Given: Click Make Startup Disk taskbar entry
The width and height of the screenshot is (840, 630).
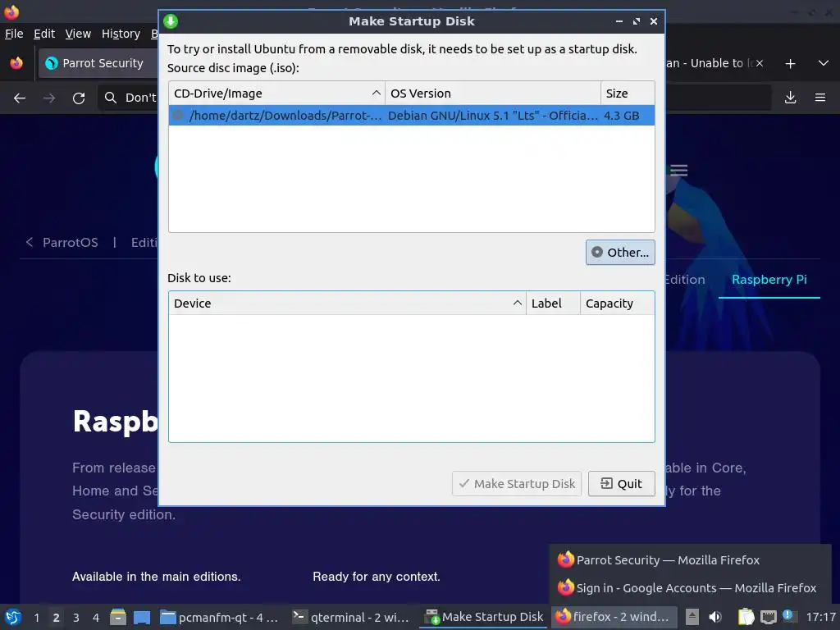Looking at the screenshot, I should 484,618.
